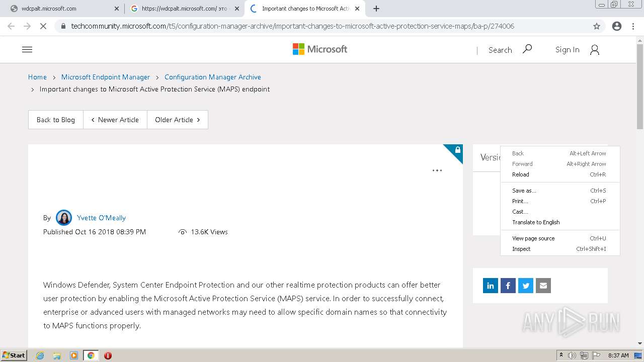Go forward using the browser arrow
The width and height of the screenshot is (644, 362).
tap(27, 26)
